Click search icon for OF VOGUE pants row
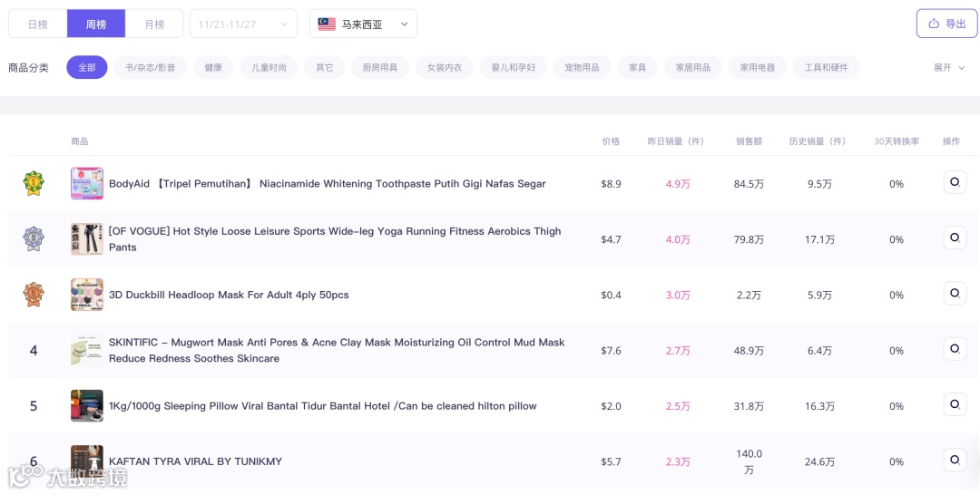Screen dimensions: 980x495 pyautogui.click(x=955, y=238)
